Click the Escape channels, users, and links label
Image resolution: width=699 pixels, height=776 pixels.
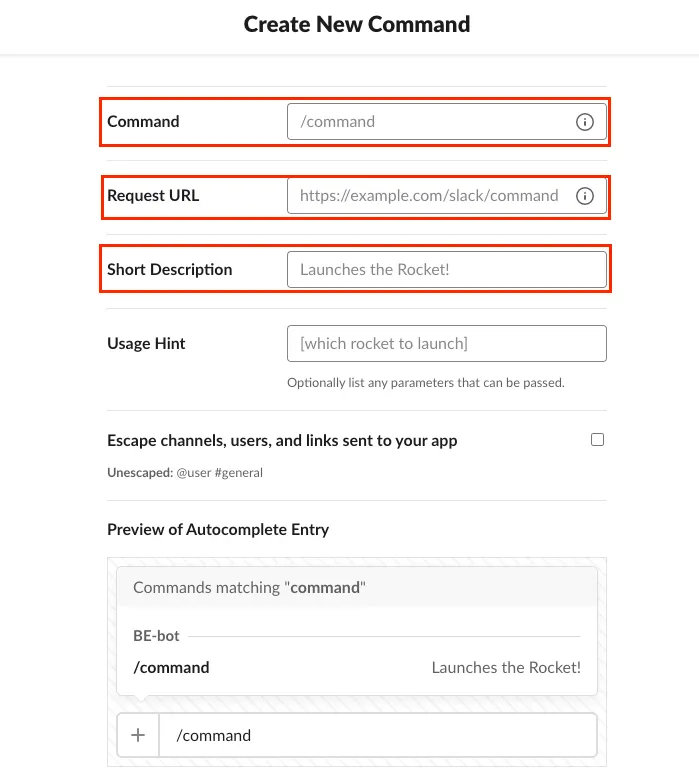[282, 440]
